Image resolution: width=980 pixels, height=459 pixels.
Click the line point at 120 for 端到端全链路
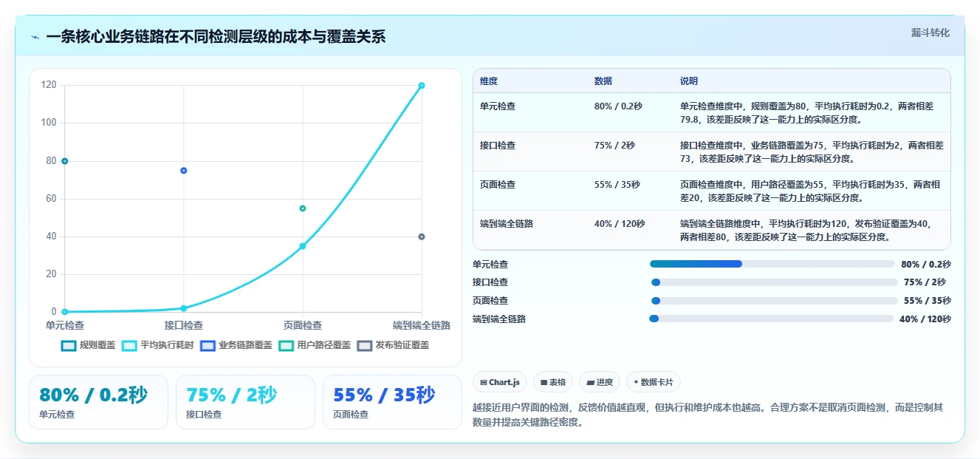(x=422, y=86)
